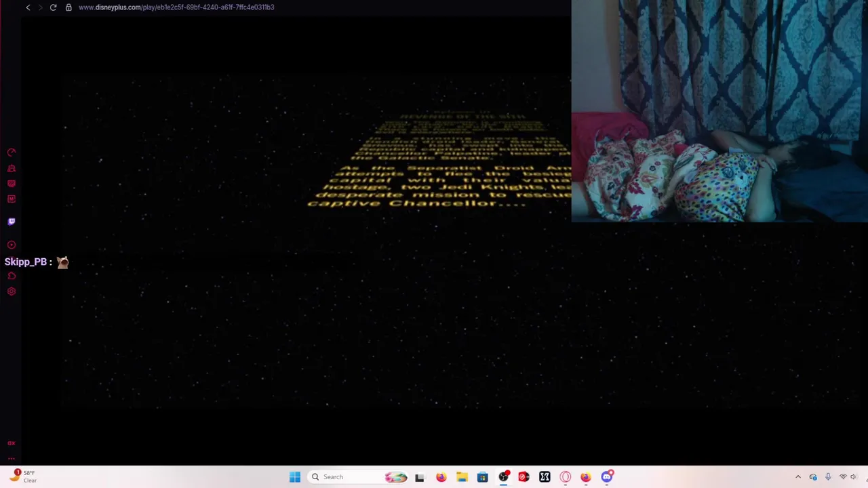Open the striped screen icon in the sidebar
This screenshot has height=488, width=868.
12,183
